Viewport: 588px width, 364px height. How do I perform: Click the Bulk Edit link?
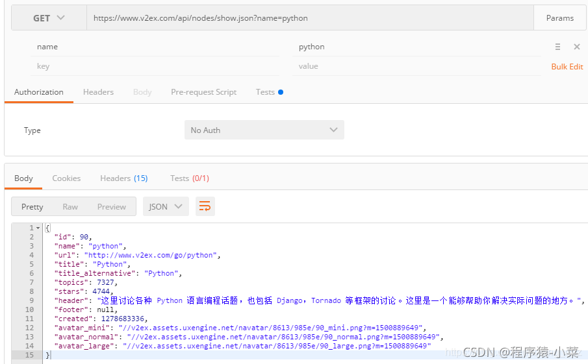[x=567, y=67]
